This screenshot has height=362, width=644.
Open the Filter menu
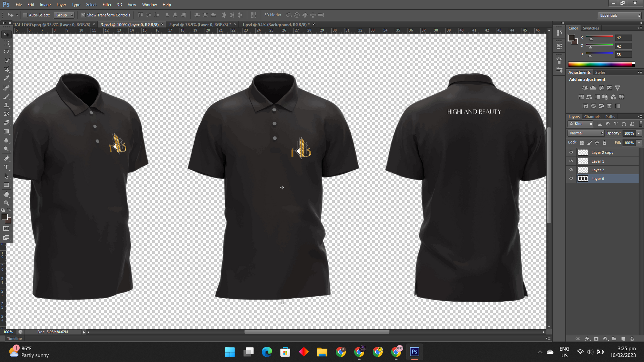pyautogui.click(x=107, y=4)
